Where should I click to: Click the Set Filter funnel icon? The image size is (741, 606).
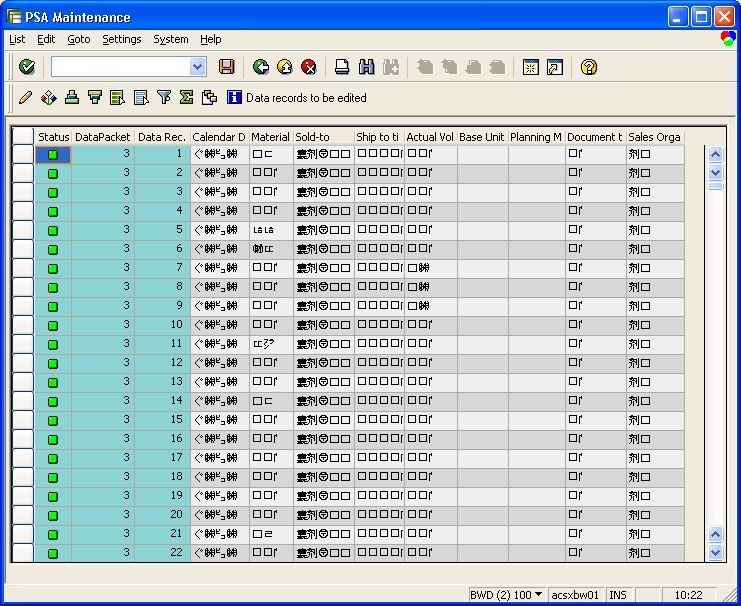coord(164,97)
